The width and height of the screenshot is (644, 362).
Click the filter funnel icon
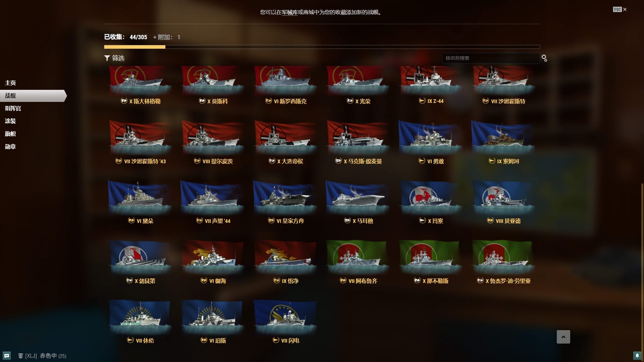(107, 58)
